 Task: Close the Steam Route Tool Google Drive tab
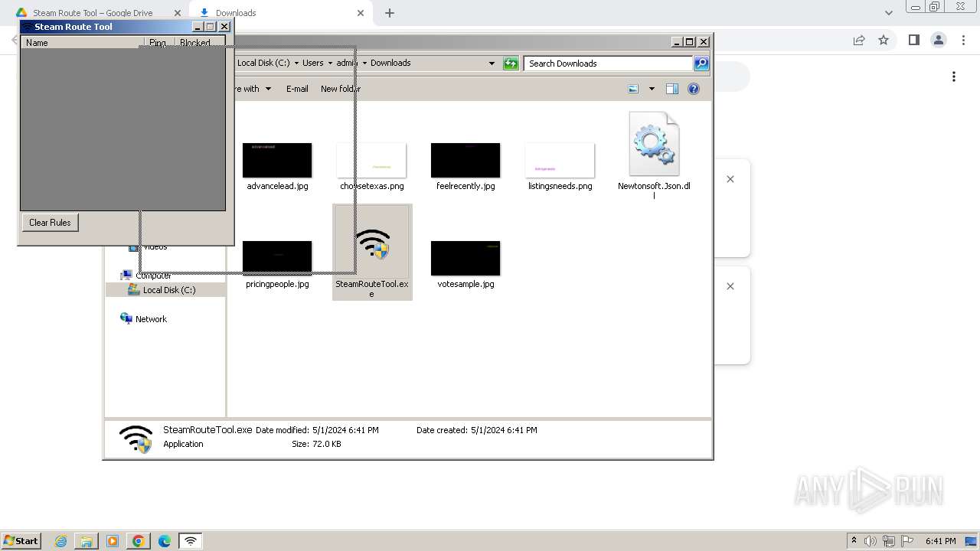[178, 13]
